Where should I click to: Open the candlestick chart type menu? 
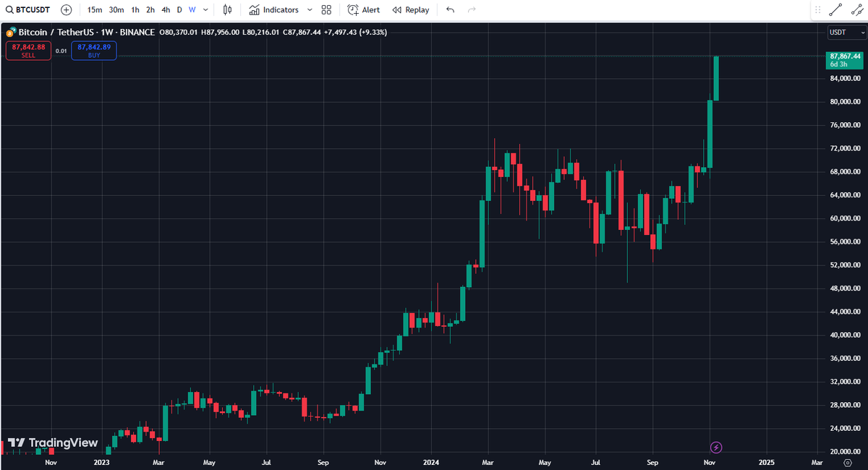228,10
